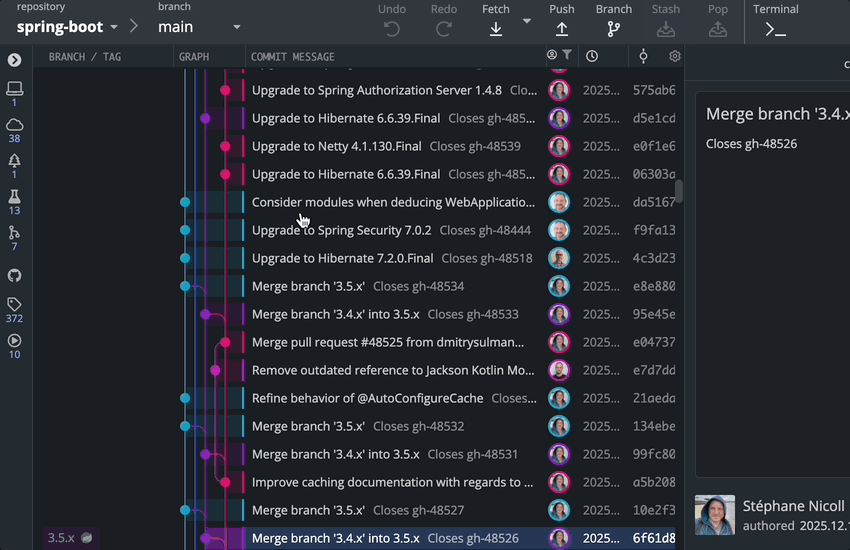The width and height of the screenshot is (850, 550).
Task: Open graph column settings gear
Action: tap(675, 56)
